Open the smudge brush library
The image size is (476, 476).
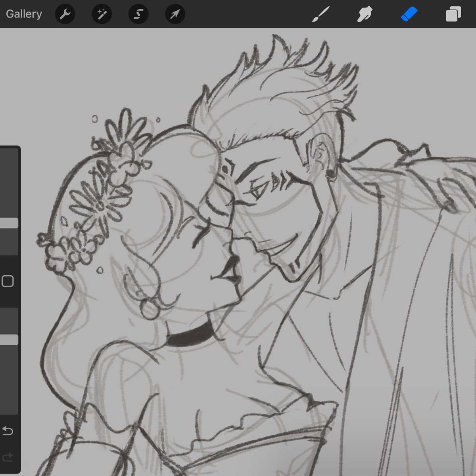point(364,13)
